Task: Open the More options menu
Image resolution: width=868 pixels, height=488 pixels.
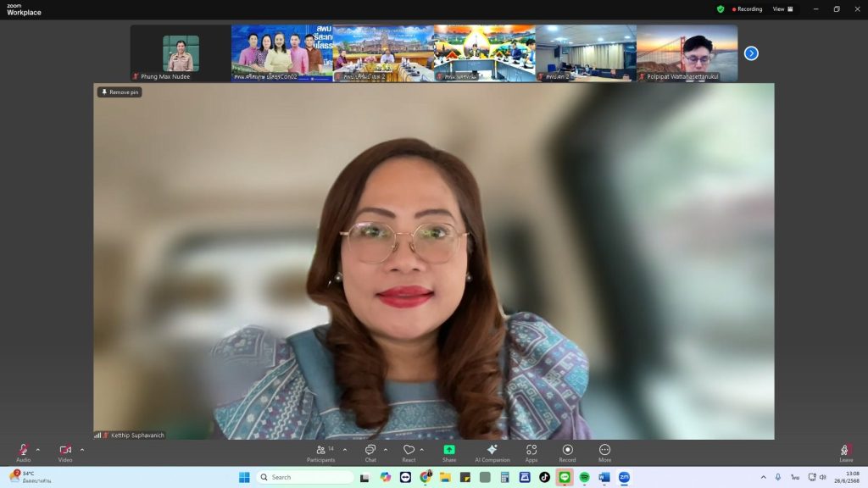Action: tap(604, 452)
